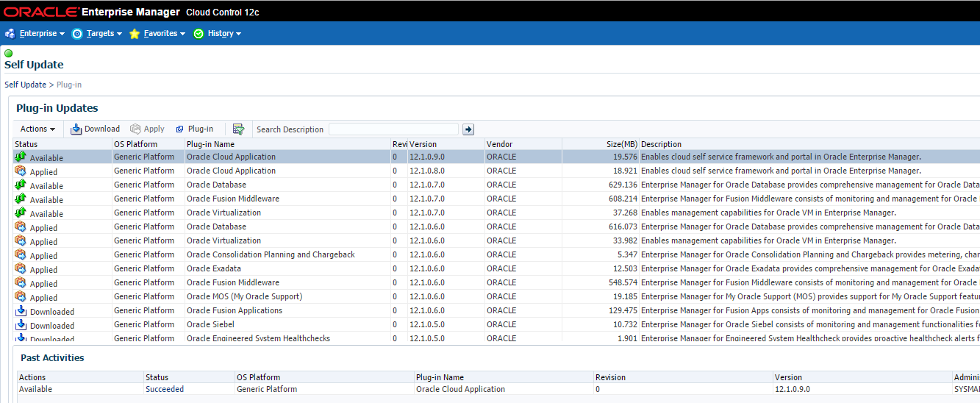Open the Targets menu
The image size is (980, 403).
coord(104,33)
